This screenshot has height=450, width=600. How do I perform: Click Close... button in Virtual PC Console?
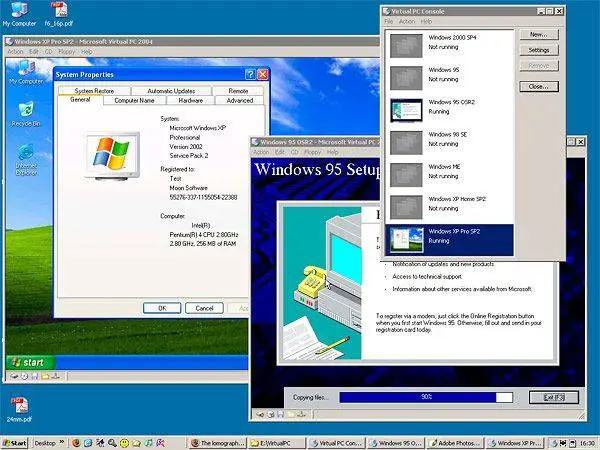click(539, 86)
